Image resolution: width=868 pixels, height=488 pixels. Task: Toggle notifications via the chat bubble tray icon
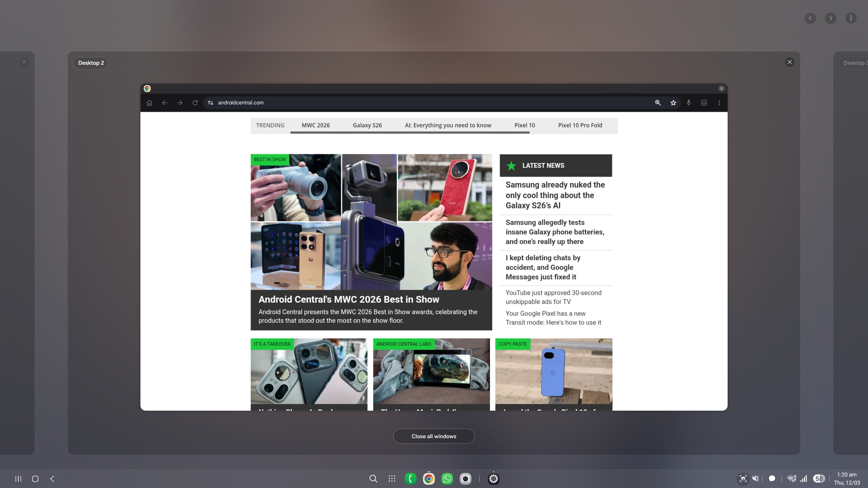(x=772, y=479)
